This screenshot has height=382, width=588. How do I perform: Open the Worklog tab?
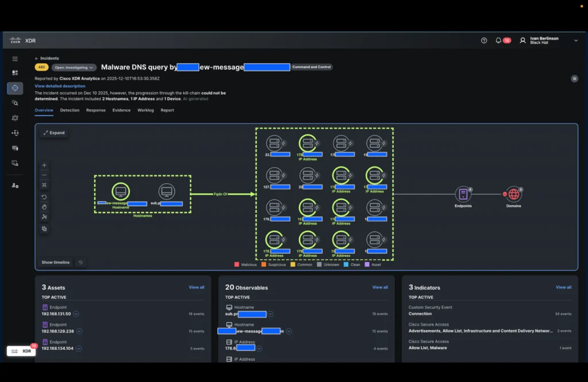click(145, 110)
